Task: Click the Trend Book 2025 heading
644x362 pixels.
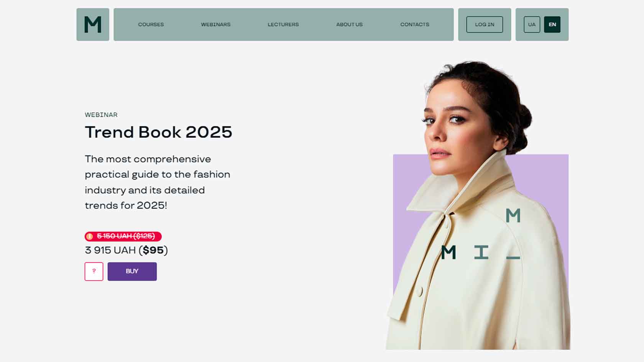Action: 158,132
